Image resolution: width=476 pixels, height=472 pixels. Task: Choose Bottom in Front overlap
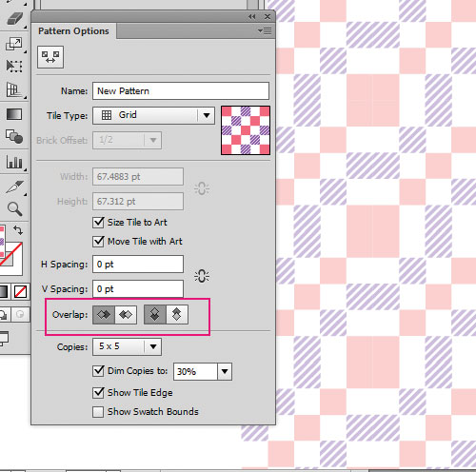tap(177, 315)
